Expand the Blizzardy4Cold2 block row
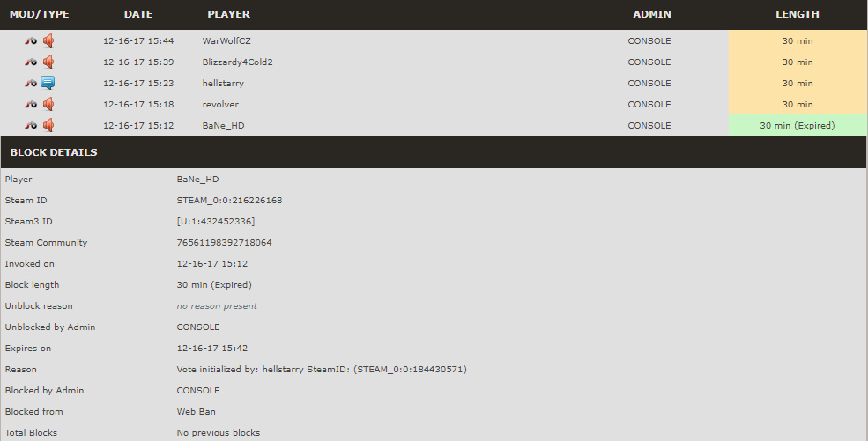Viewport: 868px width, 441px height. pos(434,62)
